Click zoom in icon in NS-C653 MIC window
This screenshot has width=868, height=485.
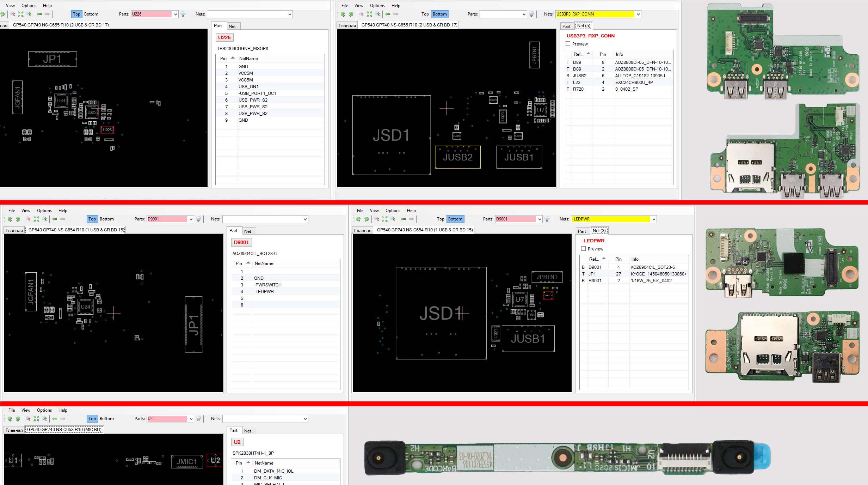point(44,419)
